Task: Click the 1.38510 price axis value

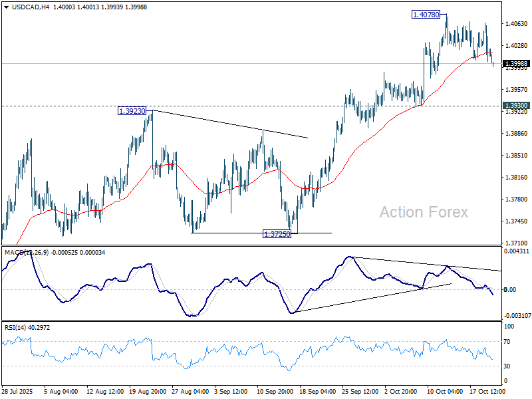Action: coord(517,156)
